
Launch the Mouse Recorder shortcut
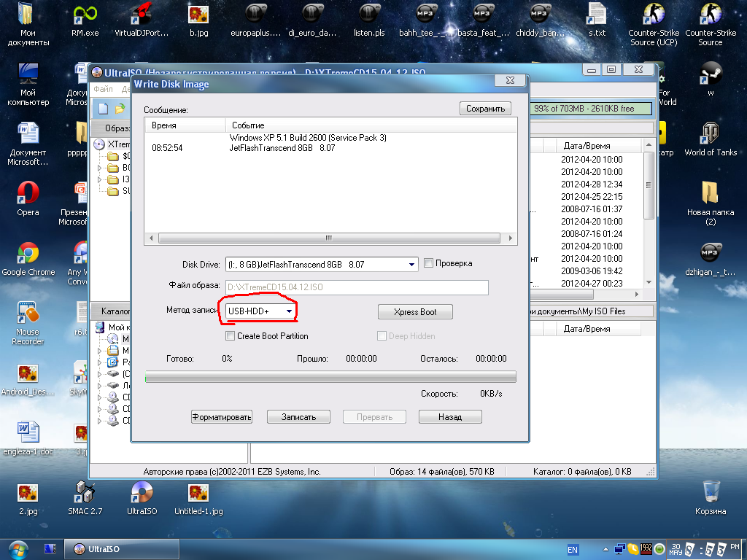click(28, 323)
